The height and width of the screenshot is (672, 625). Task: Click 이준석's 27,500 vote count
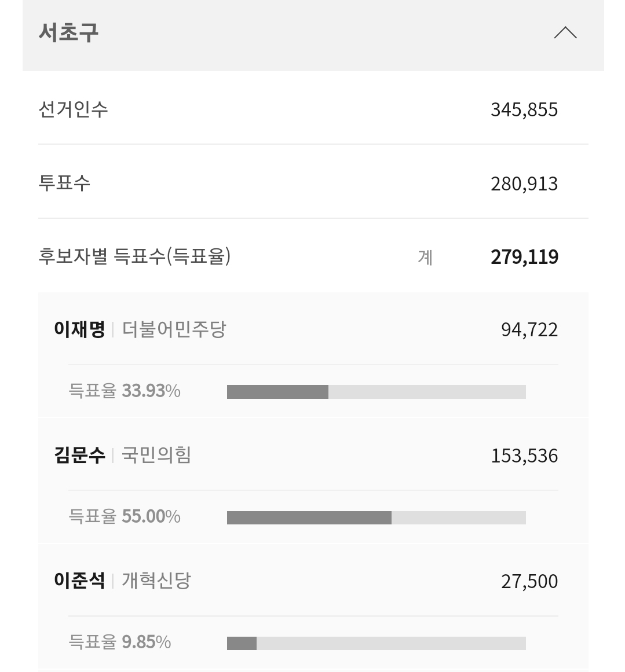click(529, 582)
